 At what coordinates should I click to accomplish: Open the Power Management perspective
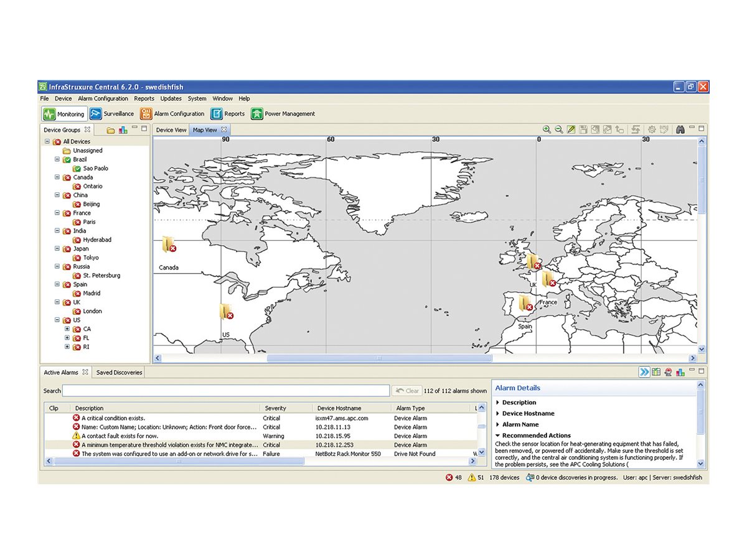point(283,114)
